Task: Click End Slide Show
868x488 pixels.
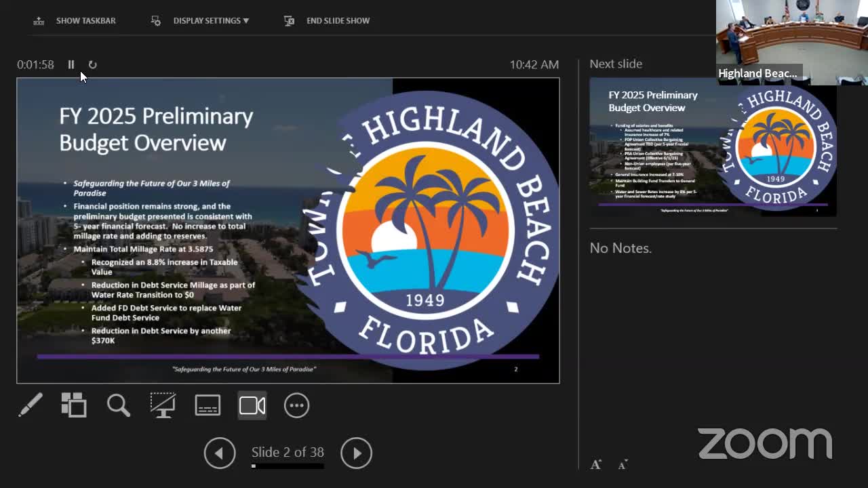Action: pyautogui.click(x=338, y=20)
